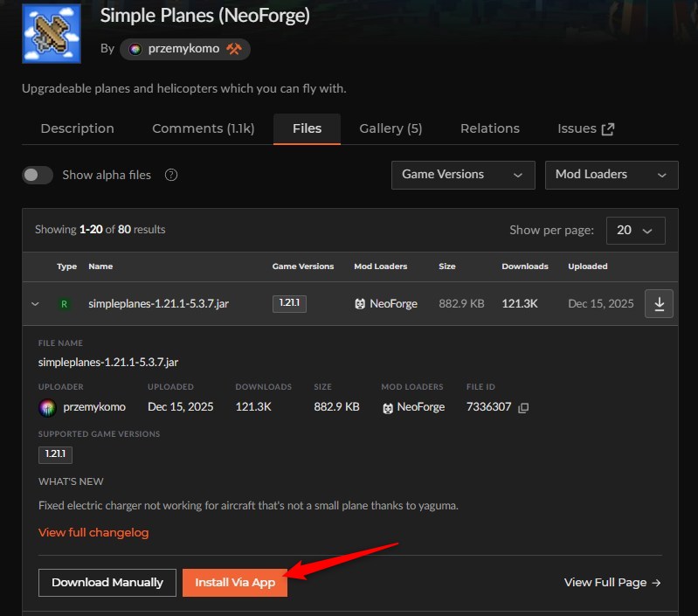
Task: Click the NeoForge icon under MOD LOADERS
Action: (388, 408)
